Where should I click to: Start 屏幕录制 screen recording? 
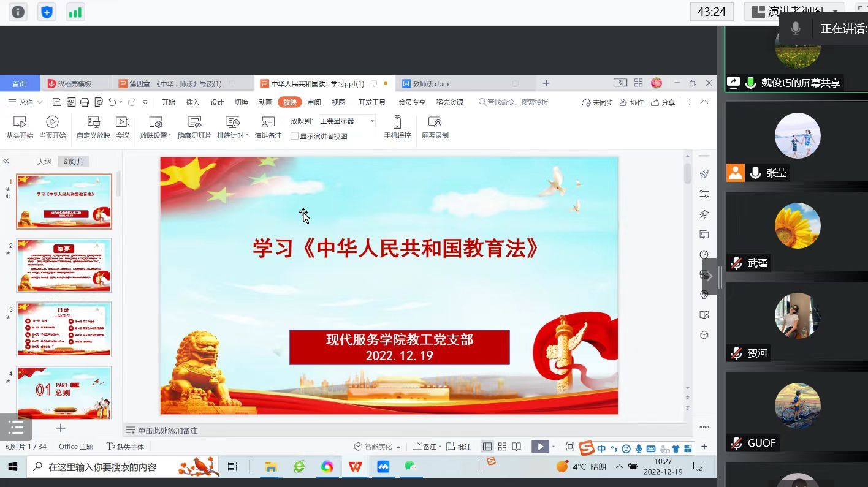pyautogui.click(x=435, y=123)
